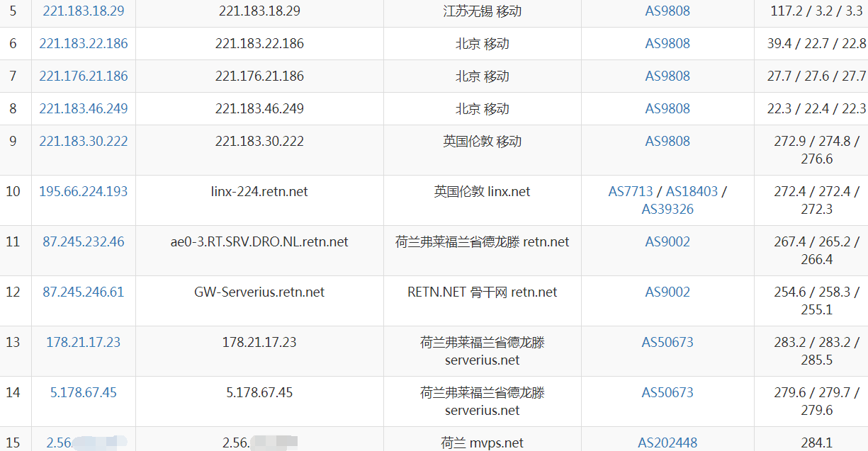Open AS9002 link in hop 12 row

(667, 292)
